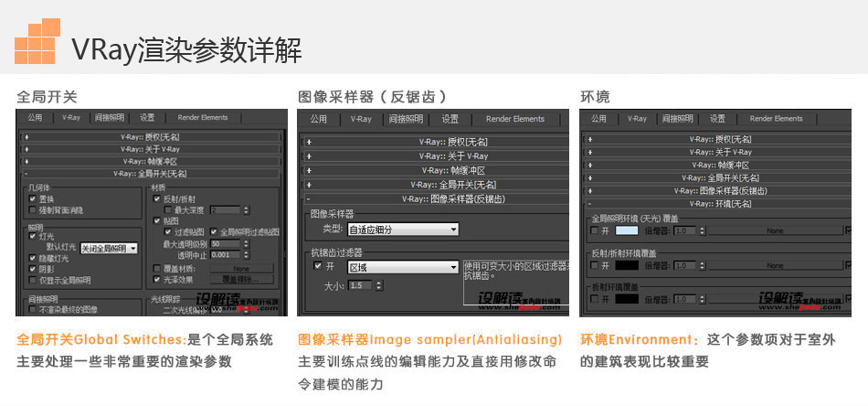Enable 开 under 全局照明环境 (天光) 覆盖
This screenshot has width=868, height=406.
pyautogui.click(x=594, y=230)
